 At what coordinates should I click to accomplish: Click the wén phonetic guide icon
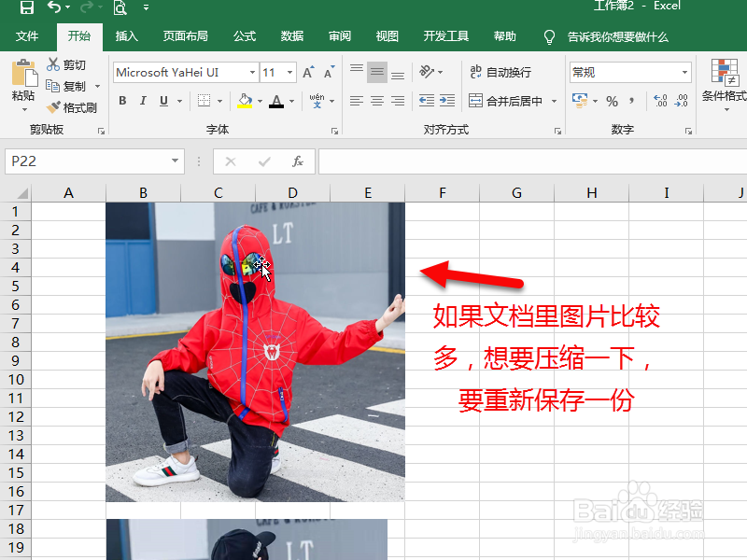pyautogui.click(x=317, y=101)
